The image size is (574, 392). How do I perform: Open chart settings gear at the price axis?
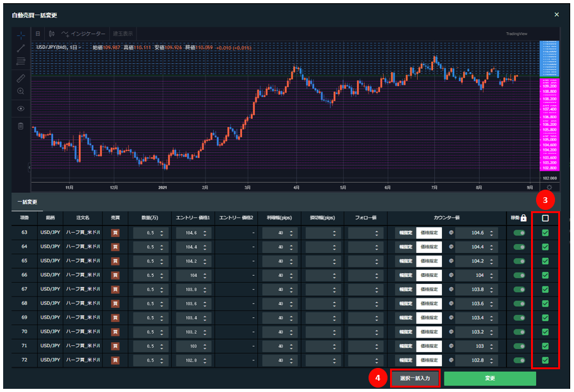point(549,187)
